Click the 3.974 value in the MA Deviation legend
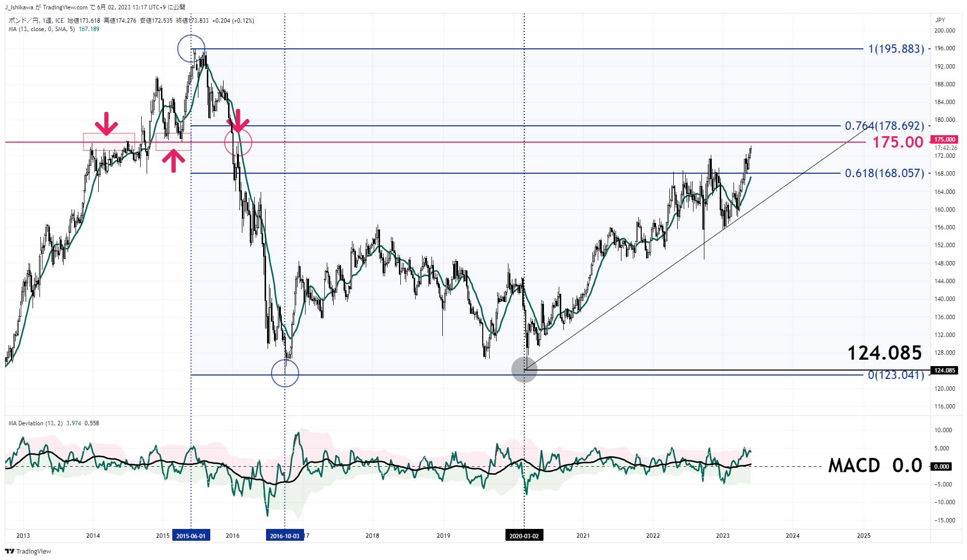 click(x=74, y=423)
